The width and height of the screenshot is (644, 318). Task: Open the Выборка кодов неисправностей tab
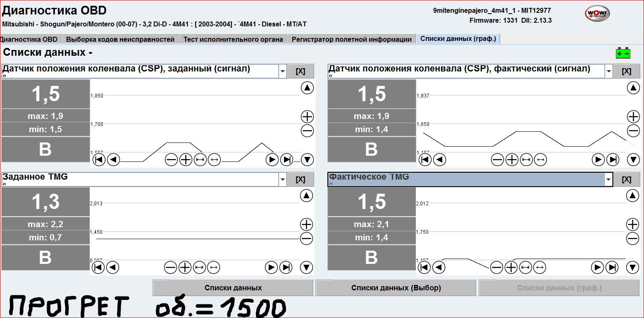coord(120,39)
